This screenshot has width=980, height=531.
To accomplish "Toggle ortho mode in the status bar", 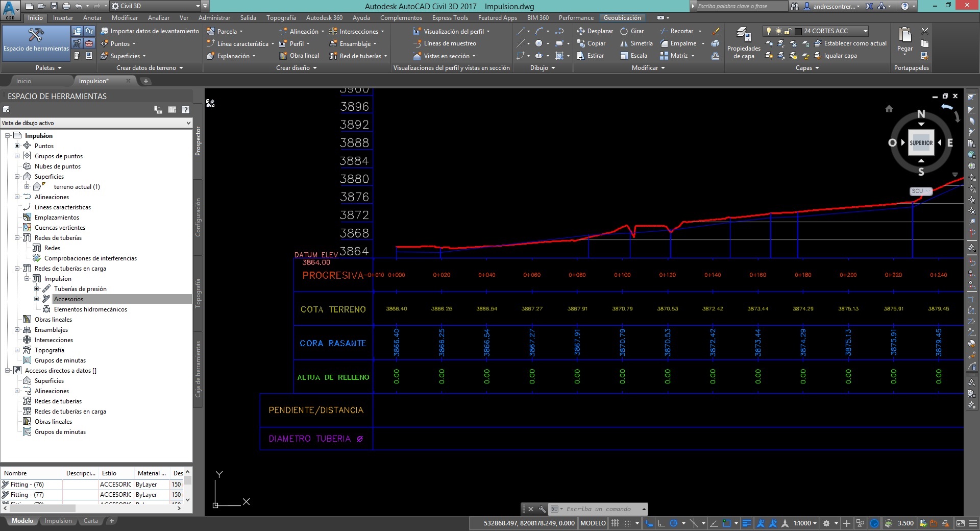I will (x=662, y=523).
